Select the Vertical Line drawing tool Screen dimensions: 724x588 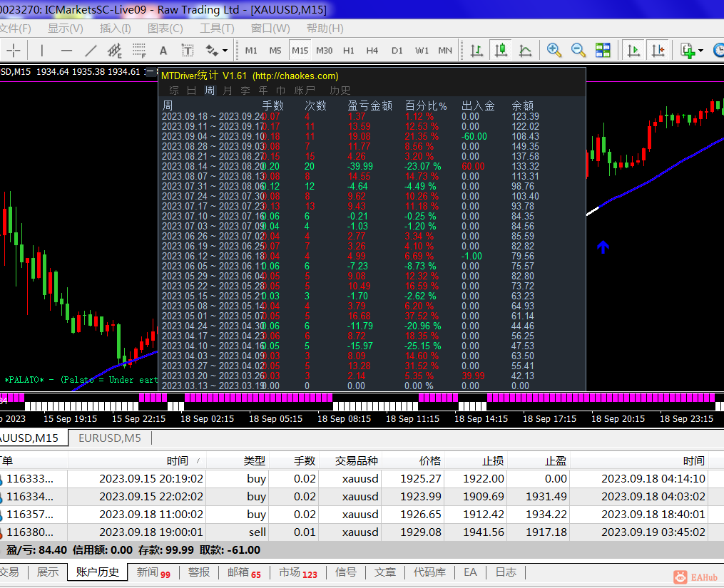pos(41,51)
